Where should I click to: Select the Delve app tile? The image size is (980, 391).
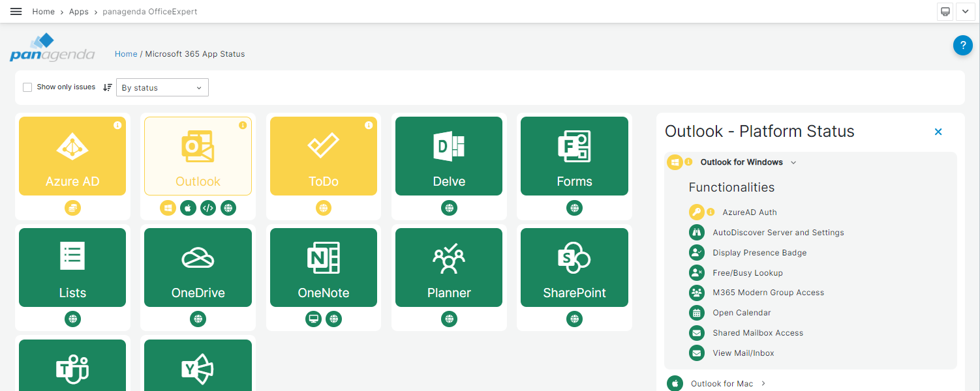click(x=449, y=156)
